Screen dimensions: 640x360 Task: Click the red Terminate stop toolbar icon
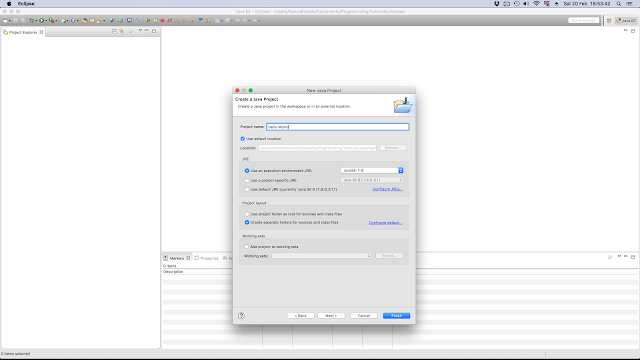(162, 20)
